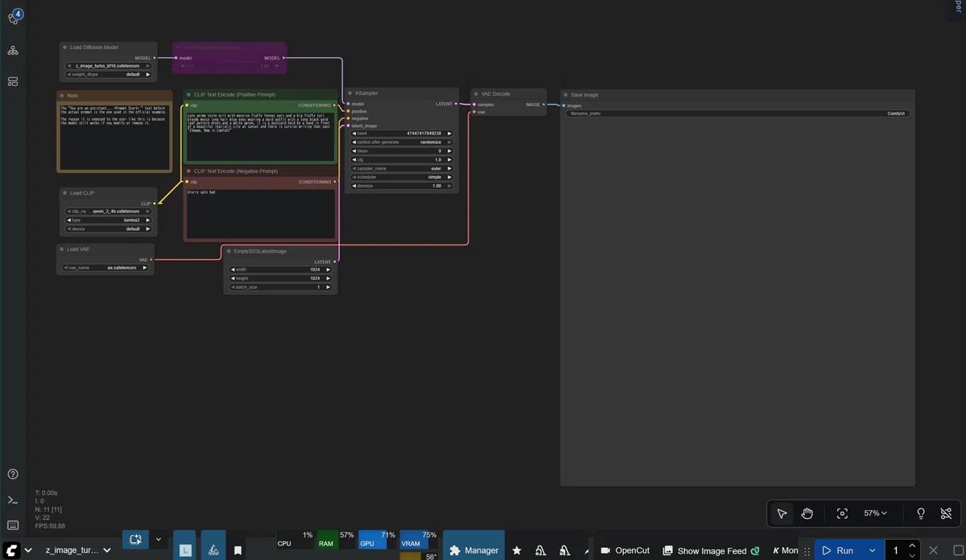Select the hand pan mode tool
The image size is (966, 560).
click(807, 513)
